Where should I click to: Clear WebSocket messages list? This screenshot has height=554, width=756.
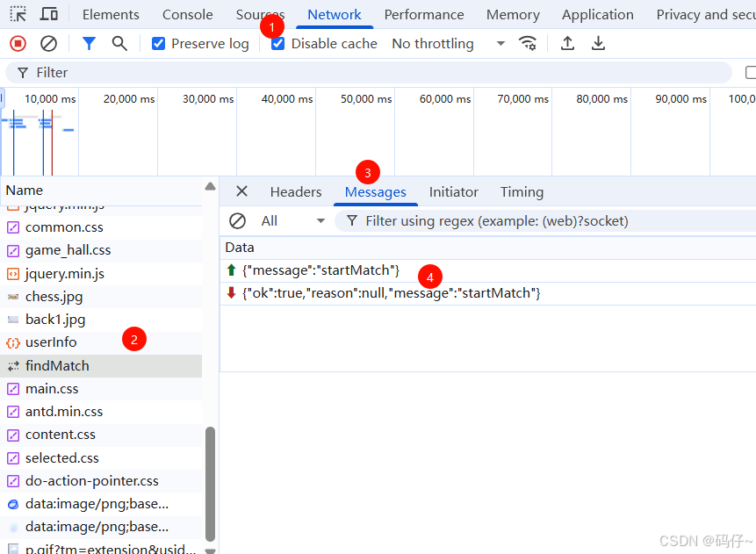click(237, 221)
